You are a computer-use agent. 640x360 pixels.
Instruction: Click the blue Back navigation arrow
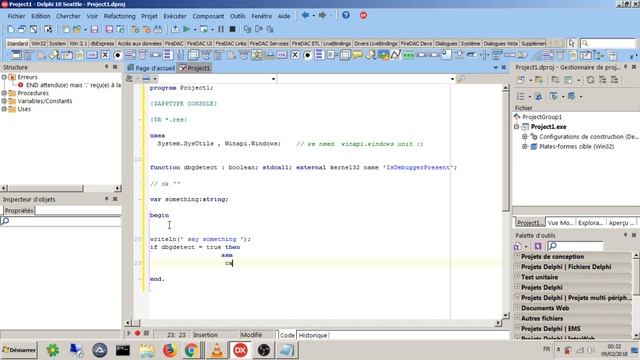(305, 16)
